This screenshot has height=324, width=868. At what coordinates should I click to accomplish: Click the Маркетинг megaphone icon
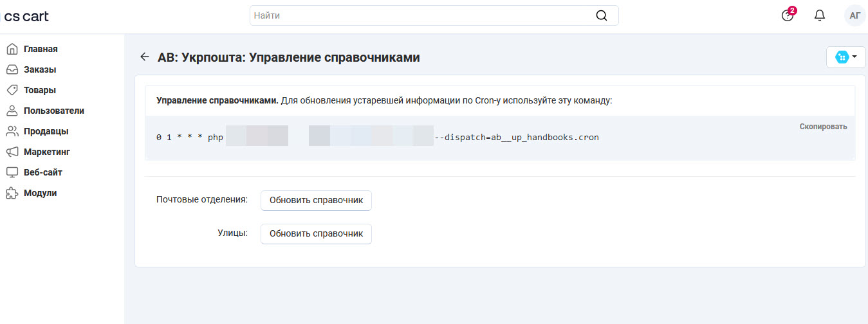click(12, 152)
